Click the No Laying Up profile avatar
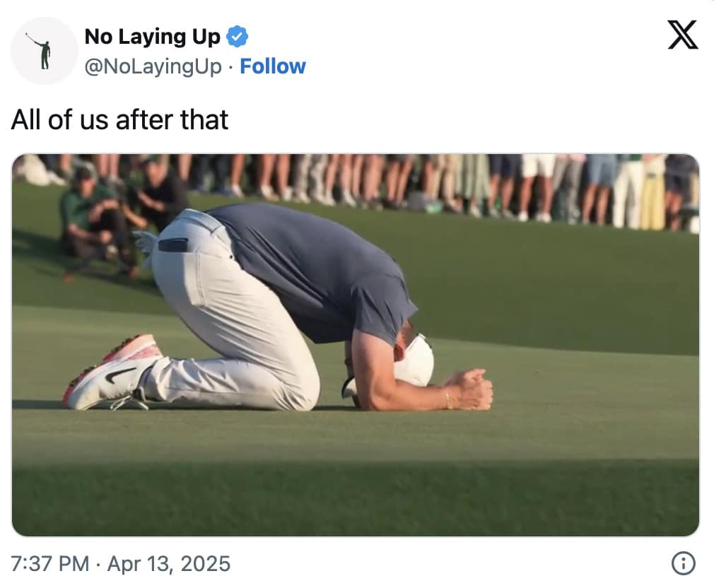 tap(44, 51)
